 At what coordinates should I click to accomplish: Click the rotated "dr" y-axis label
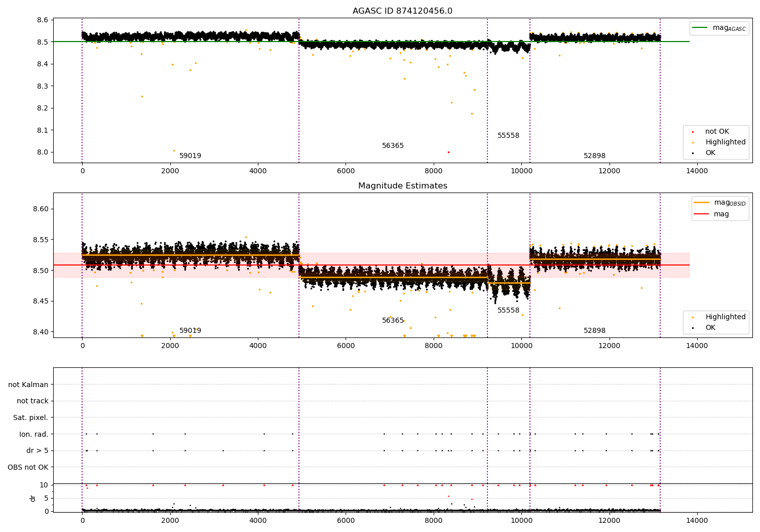(33, 498)
